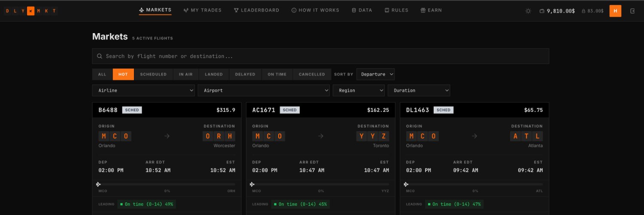
Task: Click the arrow between MCO and ATL
Action: pyautogui.click(x=474, y=136)
